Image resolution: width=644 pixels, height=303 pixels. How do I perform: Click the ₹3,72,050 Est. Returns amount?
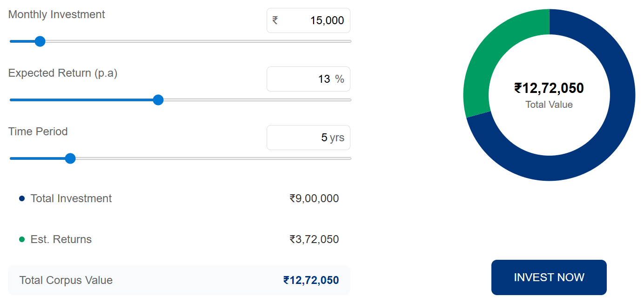[x=314, y=240]
